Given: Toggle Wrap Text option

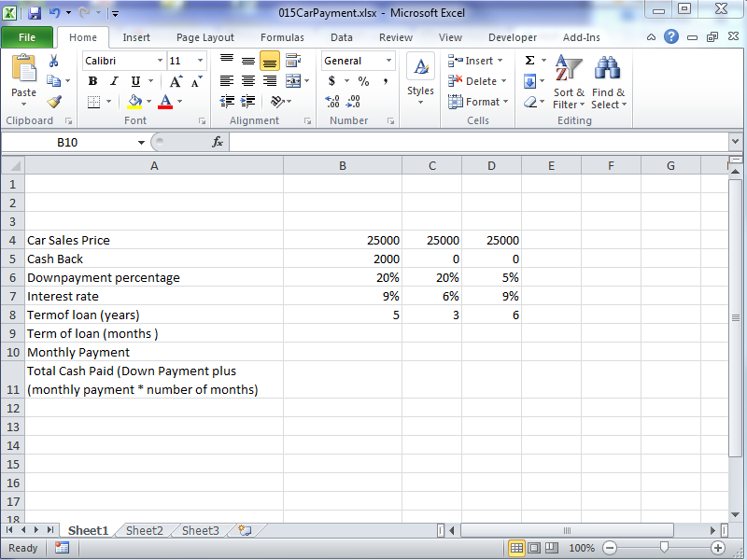Looking at the screenshot, I should point(293,61).
